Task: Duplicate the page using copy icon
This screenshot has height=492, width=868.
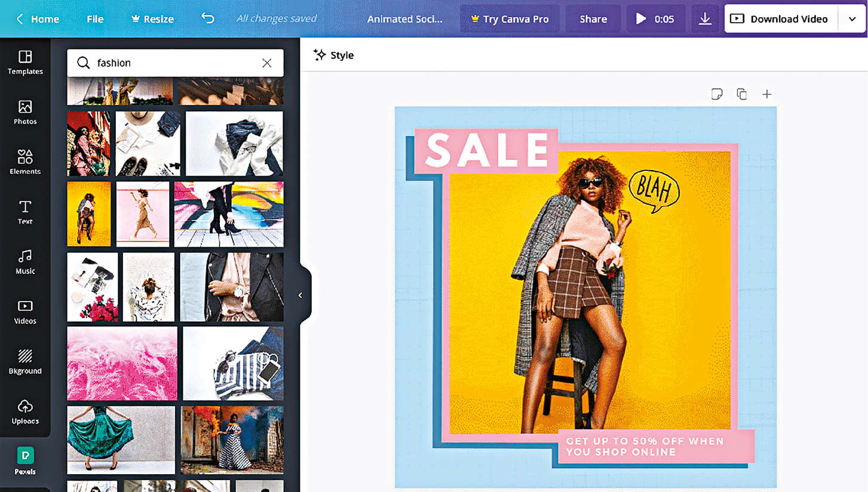Action: (x=741, y=94)
